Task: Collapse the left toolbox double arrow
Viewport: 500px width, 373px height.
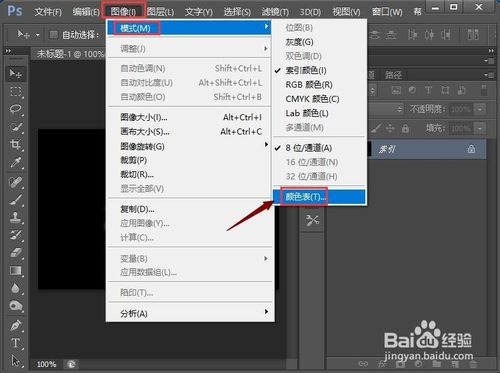Action: 8,51
